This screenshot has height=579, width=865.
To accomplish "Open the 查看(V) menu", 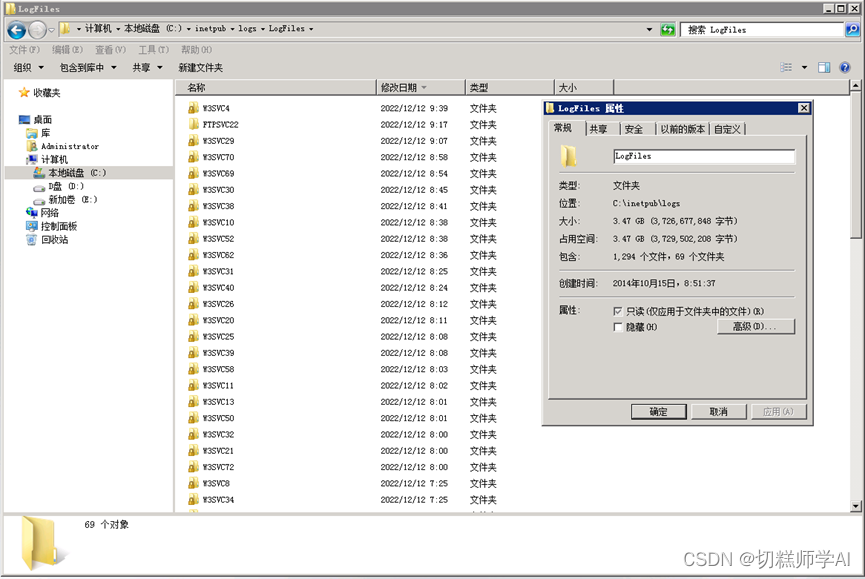I will (110, 50).
